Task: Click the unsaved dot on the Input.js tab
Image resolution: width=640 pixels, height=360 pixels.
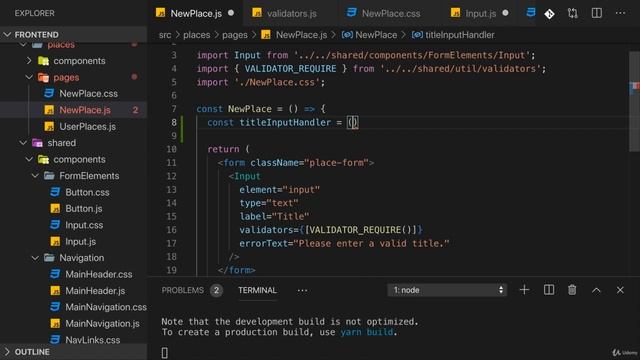Action: click(x=505, y=13)
